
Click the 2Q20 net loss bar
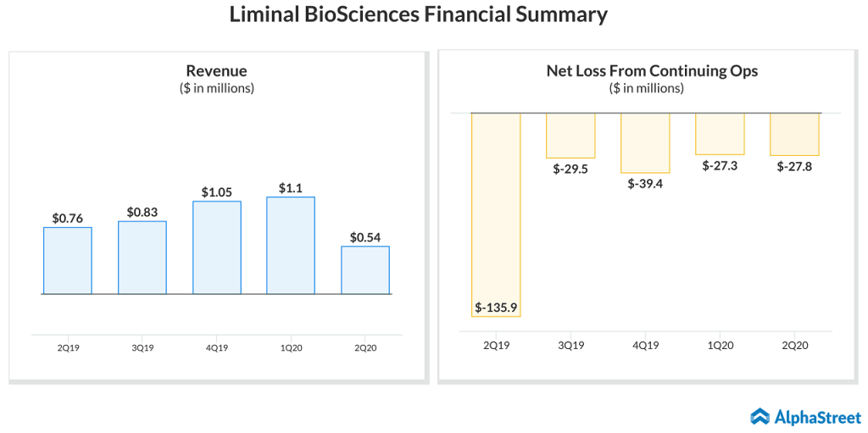pyautogui.click(x=794, y=134)
